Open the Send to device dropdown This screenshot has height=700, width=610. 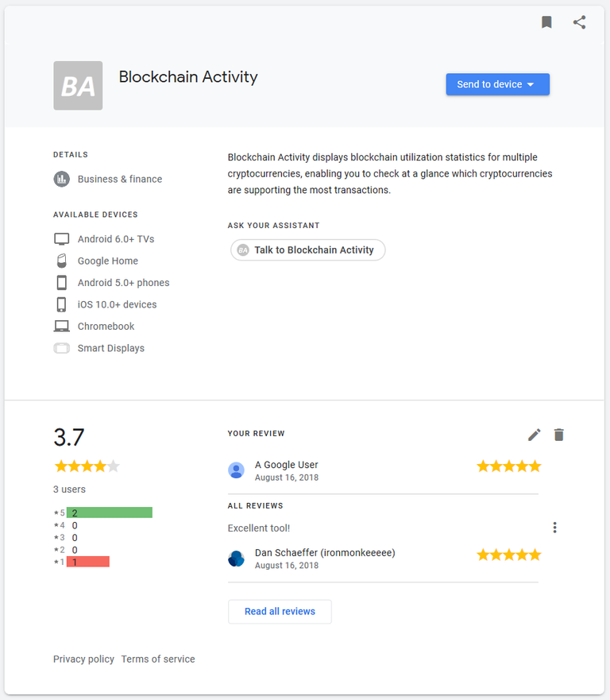[x=497, y=84]
